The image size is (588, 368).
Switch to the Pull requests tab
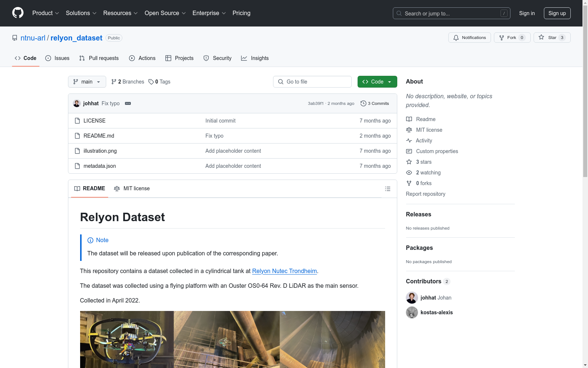[99, 58]
